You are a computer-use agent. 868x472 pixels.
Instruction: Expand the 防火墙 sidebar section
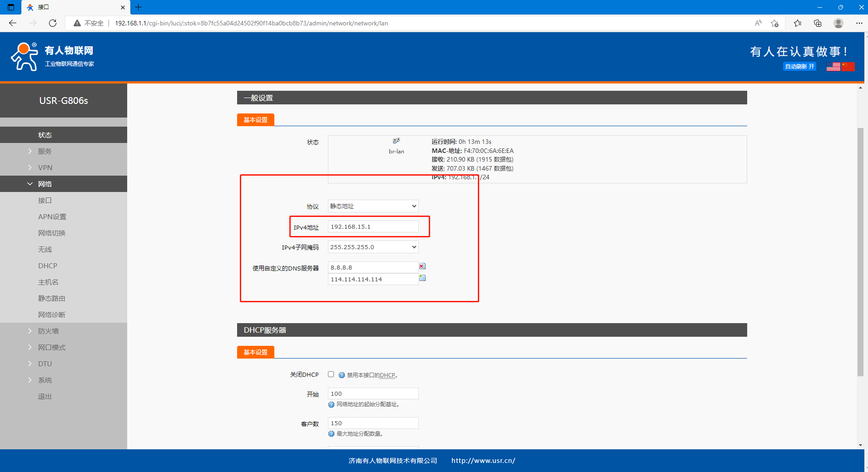point(48,331)
